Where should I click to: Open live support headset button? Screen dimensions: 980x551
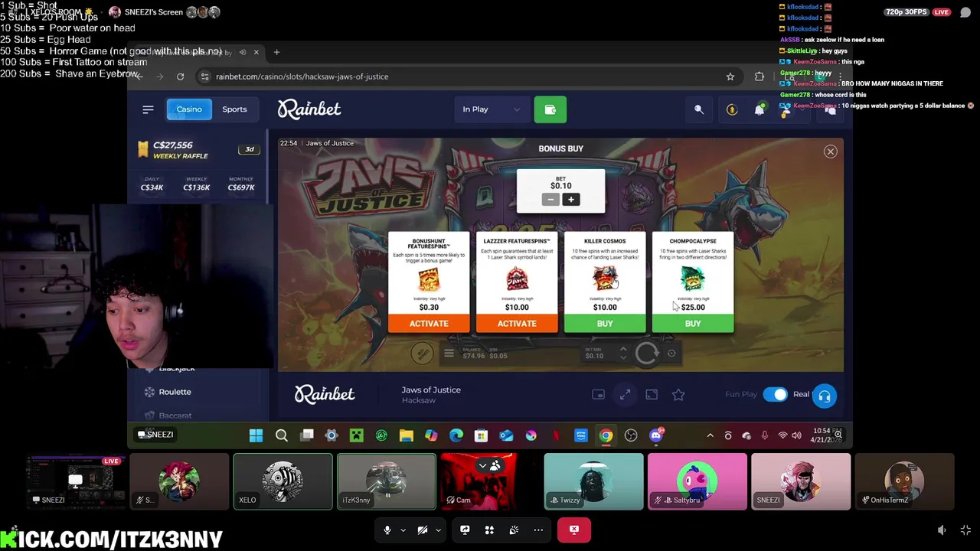824,396
